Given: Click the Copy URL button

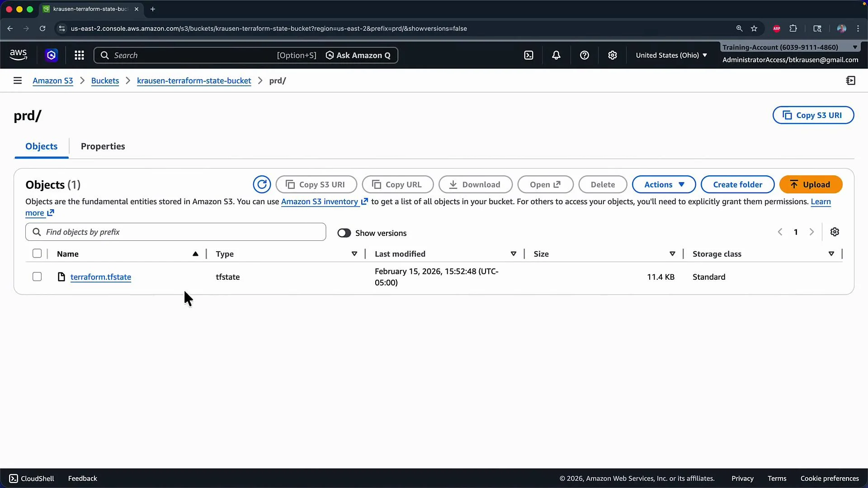Looking at the screenshot, I should click(398, 184).
